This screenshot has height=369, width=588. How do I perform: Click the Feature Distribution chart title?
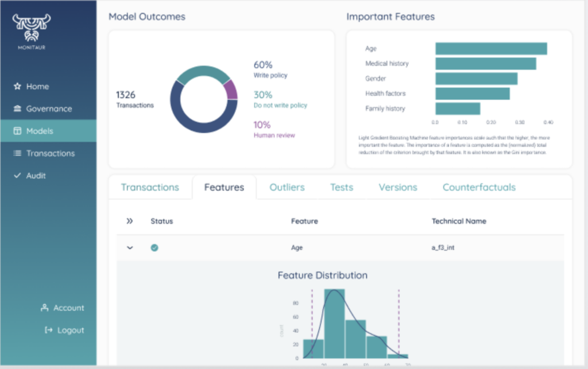point(323,275)
